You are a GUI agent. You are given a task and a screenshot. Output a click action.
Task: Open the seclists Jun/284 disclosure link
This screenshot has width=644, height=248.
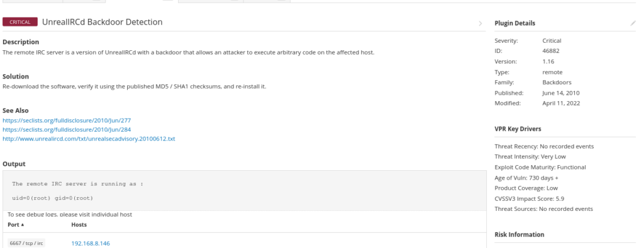[x=67, y=129]
